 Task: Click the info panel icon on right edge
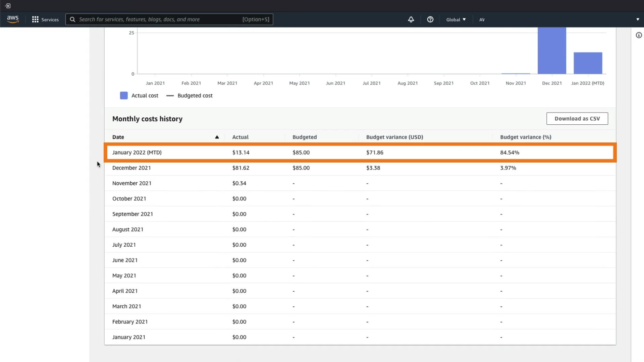[639, 35]
